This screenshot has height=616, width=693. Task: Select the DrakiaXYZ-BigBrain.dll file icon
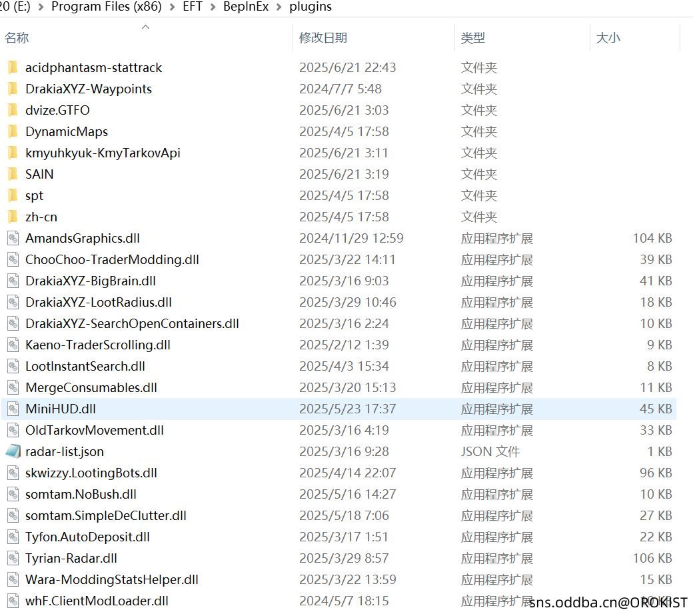coord(13,281)
